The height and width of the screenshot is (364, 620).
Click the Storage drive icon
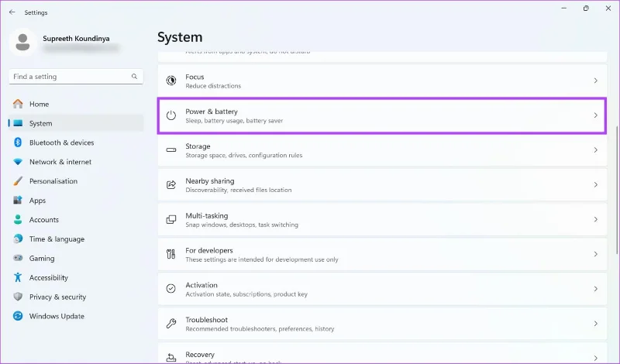pyautogui.click(x=170, y=150)
